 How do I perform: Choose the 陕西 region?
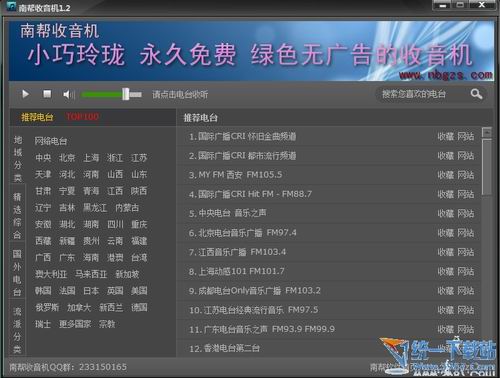coord(139,191)
